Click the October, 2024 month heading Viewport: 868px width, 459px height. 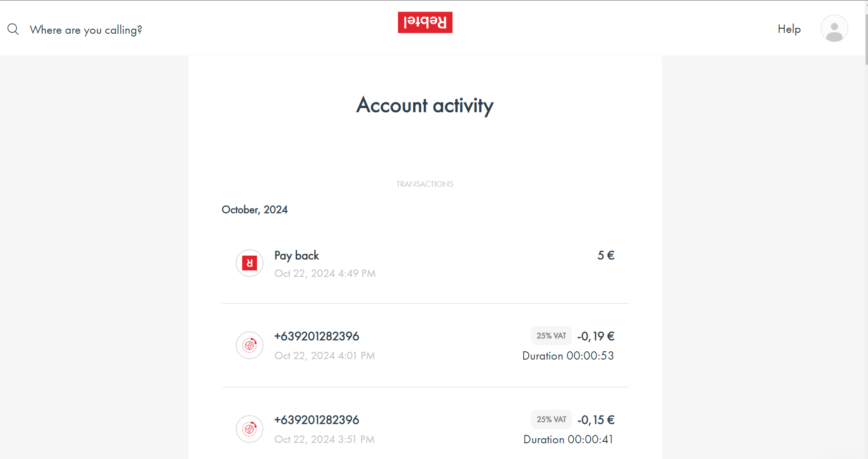tap(255, 210)
